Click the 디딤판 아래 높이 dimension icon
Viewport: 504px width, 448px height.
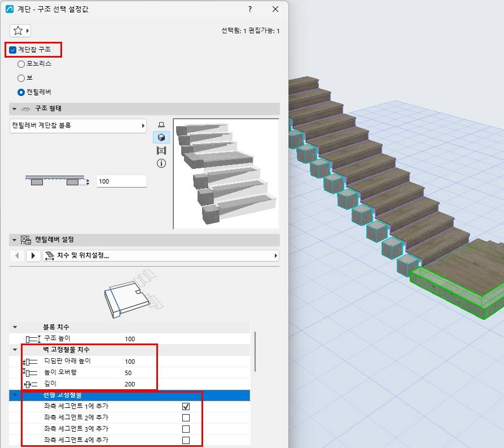(x=30, y=362)
